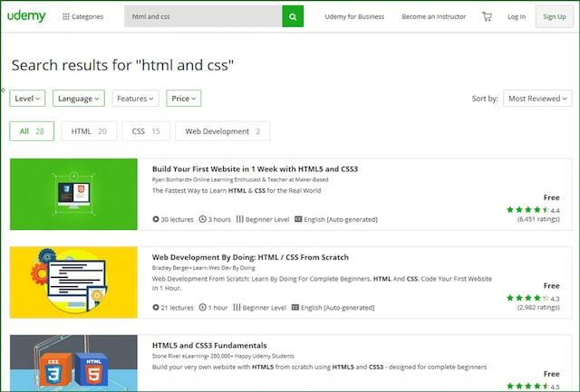Switch to the CSS 15 tab
This screenshot has width=580, height=392.
tap(145, 131)
